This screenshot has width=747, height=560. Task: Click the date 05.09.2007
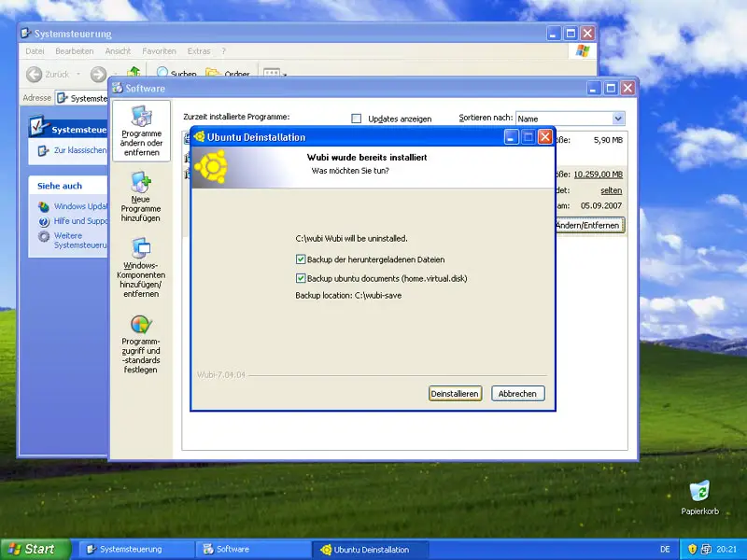tap(601, 205)
